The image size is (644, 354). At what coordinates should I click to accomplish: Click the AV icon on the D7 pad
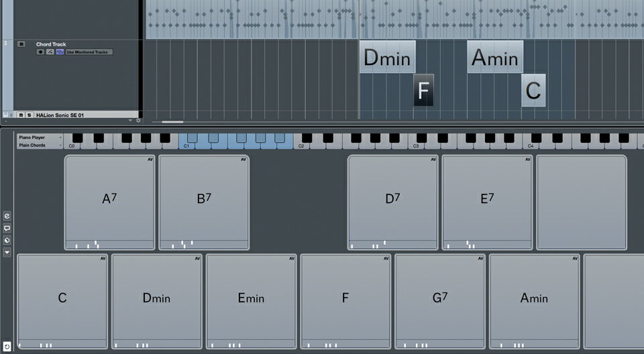433,160
